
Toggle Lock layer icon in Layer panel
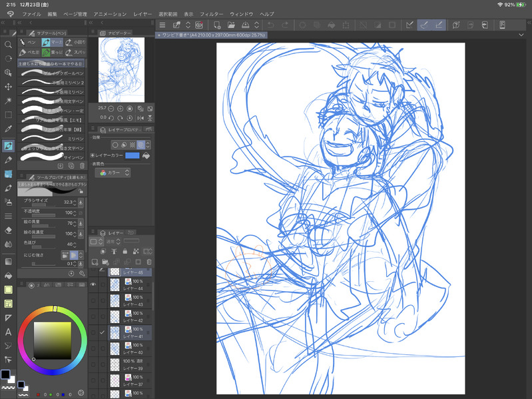(x=125, y=251)
